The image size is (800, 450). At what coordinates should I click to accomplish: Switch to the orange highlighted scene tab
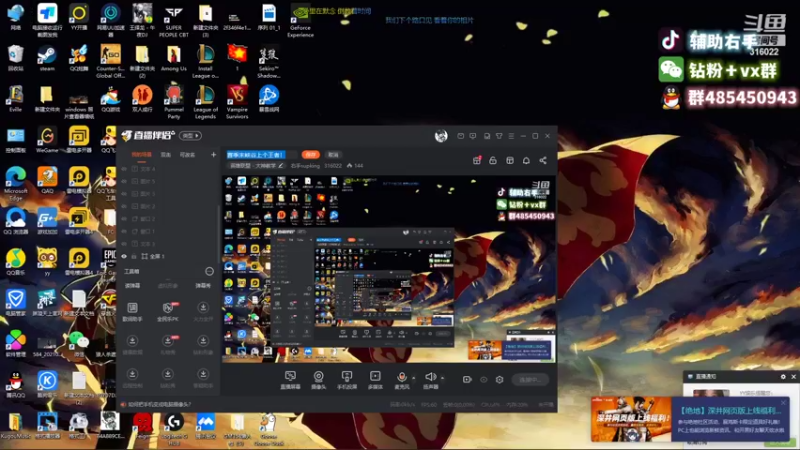[141, 155]
